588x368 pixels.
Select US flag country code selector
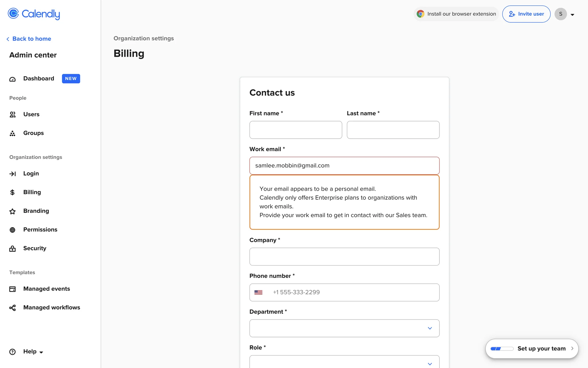(x=258, y=293)
